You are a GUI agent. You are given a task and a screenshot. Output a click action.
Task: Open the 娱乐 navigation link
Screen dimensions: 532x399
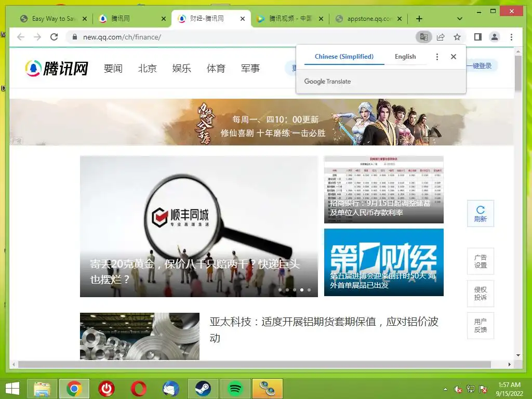(x=181, y=68)
